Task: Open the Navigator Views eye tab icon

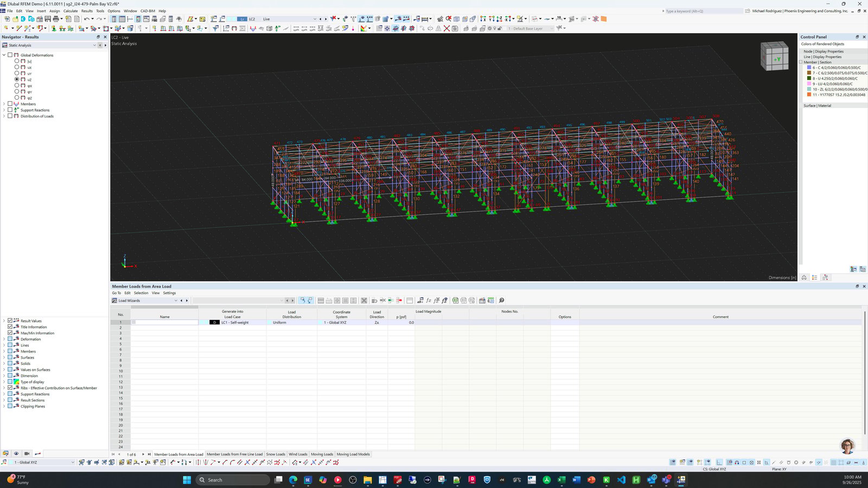Action: pos(16,453)
